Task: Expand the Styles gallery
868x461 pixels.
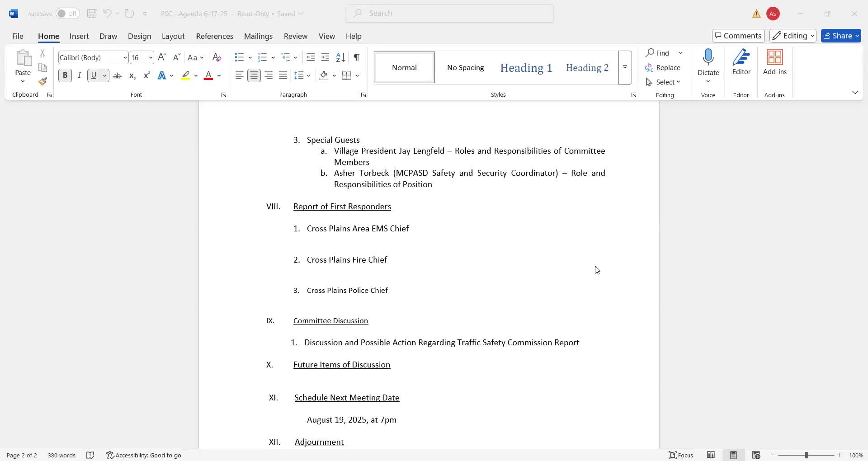Action: click(625, 67)
